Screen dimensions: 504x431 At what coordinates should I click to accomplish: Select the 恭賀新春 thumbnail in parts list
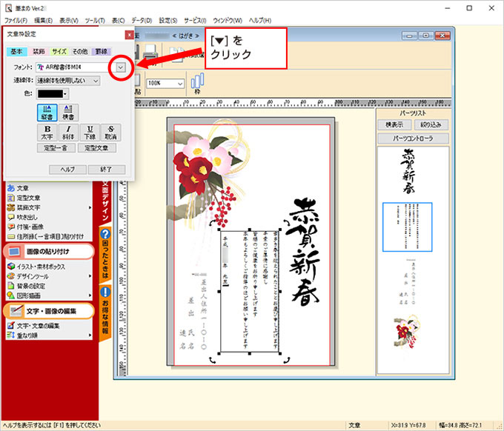point(408,171)
